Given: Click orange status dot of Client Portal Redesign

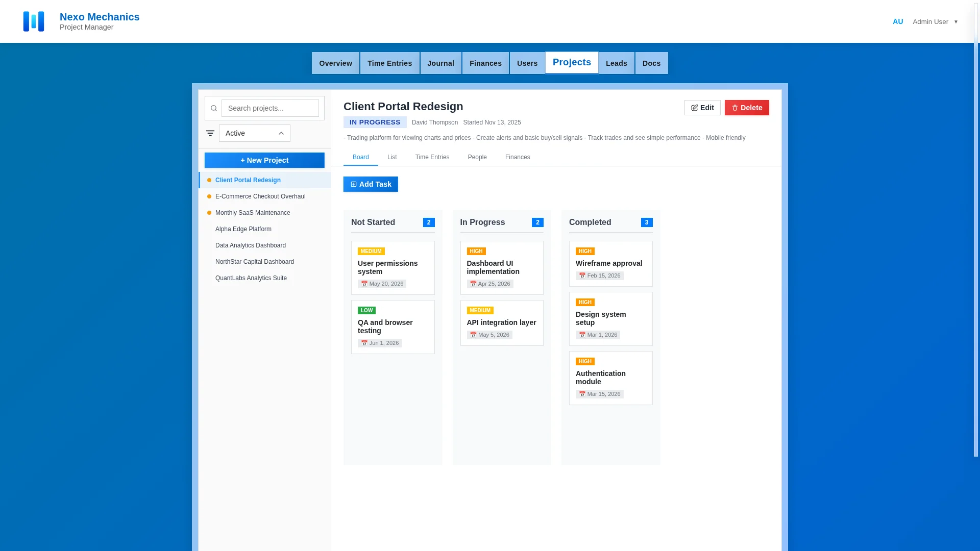Looking at the screenshot, I should (209, 180).
